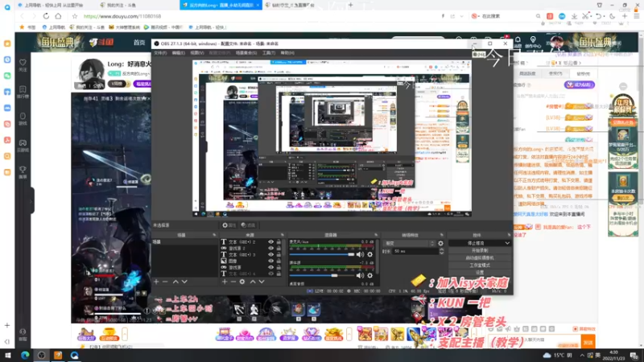Open the weather widget showing 15°C

coord(557,355)
